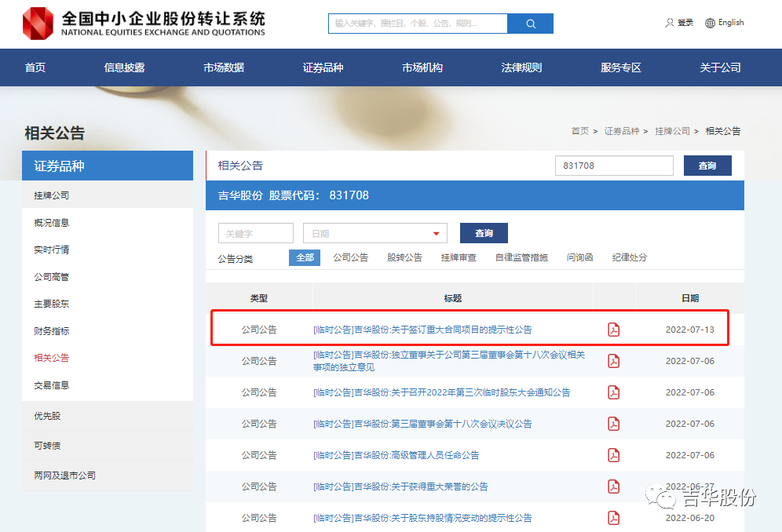Select the 问询函 category tab
782x532 pixels.
click(x=580, y=258)
